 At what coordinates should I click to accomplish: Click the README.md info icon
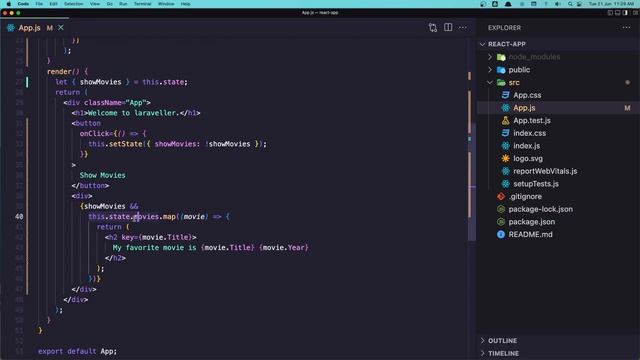pos(501,234)
